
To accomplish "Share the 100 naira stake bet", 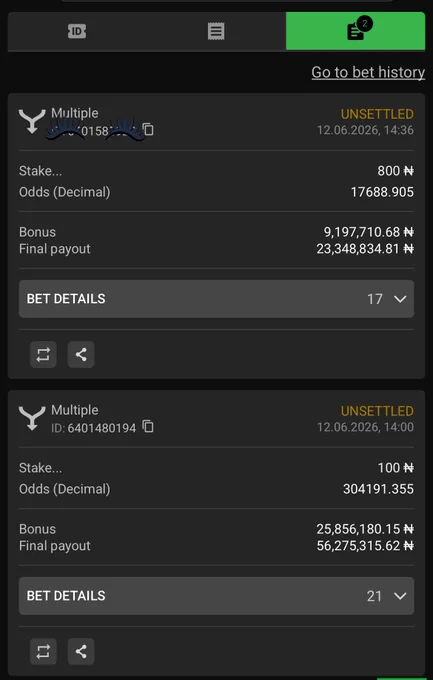I will pyautogui.click(x=81, y=651).
